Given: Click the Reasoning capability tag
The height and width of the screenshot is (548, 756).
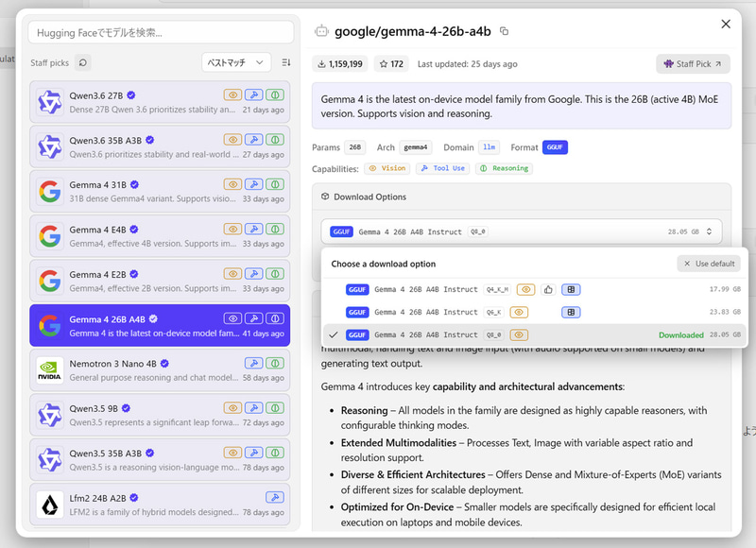Looking at the screenshot, I should 505,168.
